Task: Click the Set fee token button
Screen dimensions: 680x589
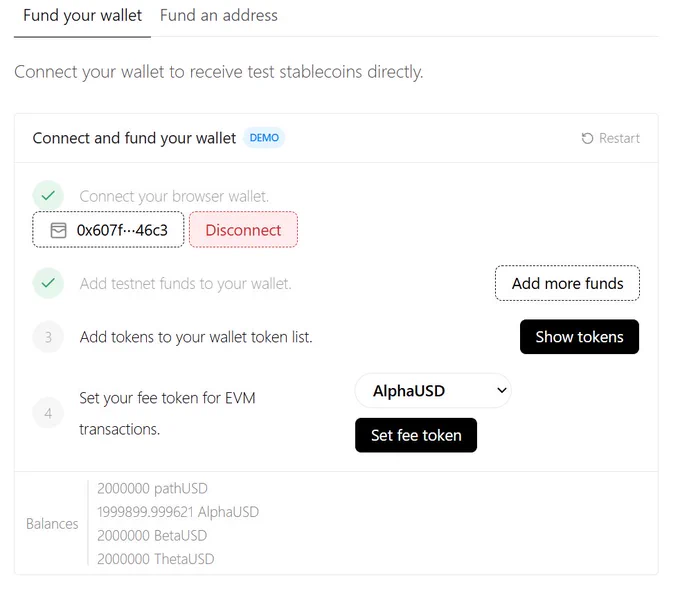Action: point(416,435)
